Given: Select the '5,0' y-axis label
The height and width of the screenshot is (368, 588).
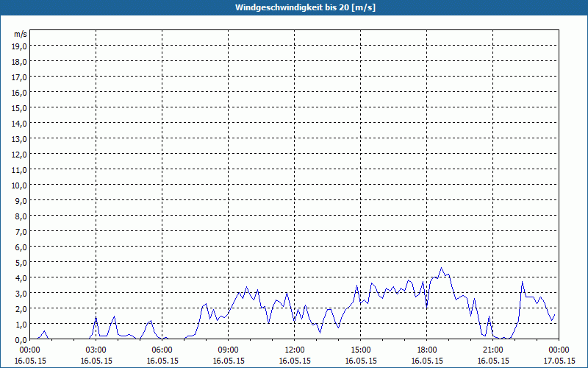Looking at the screenshot, I should 21,262.
